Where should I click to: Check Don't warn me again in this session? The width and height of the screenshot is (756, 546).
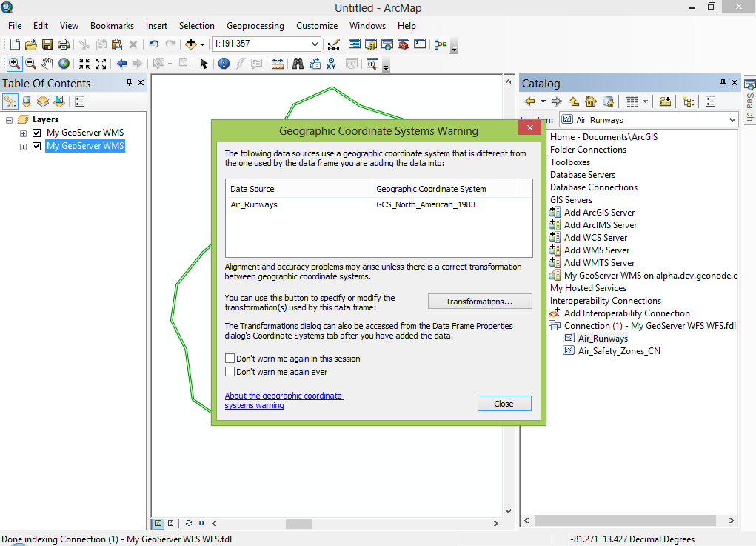[x=230, y=359]
